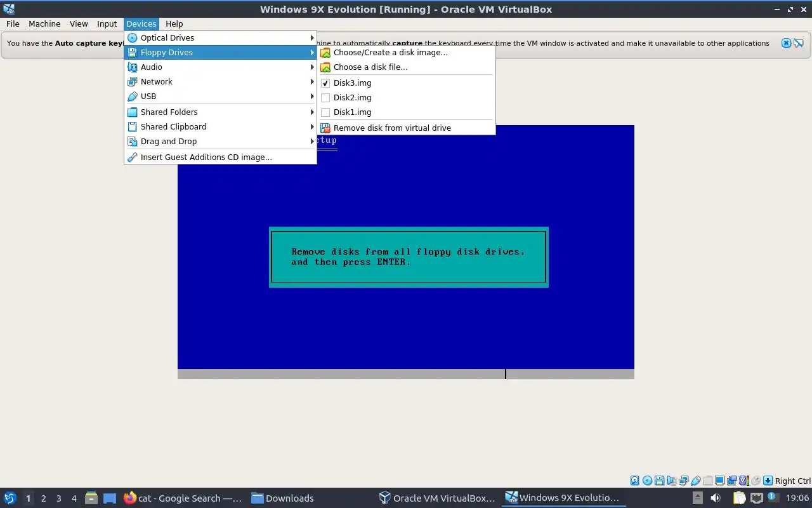Expand the Floppy Drives submenu
This screenshot has height=508, width=812.
click(x=220, y=52)
